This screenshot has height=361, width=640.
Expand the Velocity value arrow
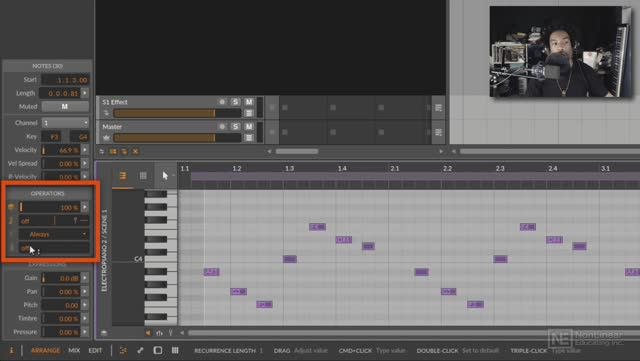(85, 150)
